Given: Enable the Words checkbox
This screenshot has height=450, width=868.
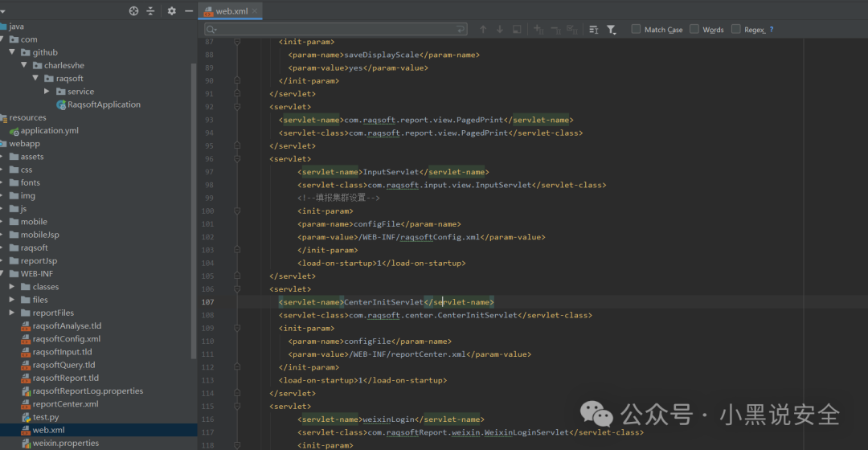Looking at the screenshot, I should coord(694,30).
